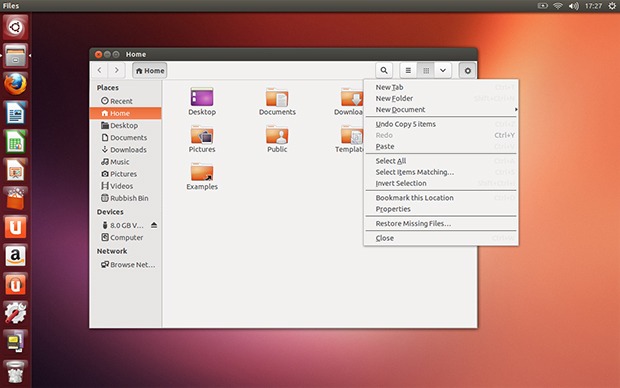The width and height of the screenshot is (620, 388).
Task: Choose Select Items Matching… entry
Action: click(441, 172)
